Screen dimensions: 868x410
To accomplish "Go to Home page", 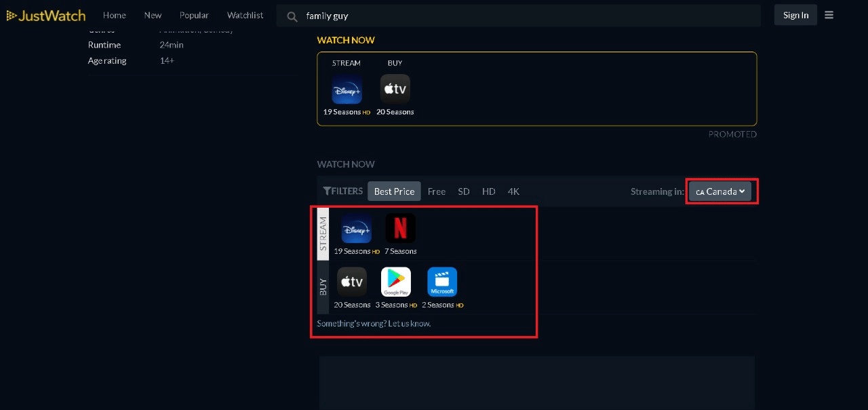I will tap(115, 15).
